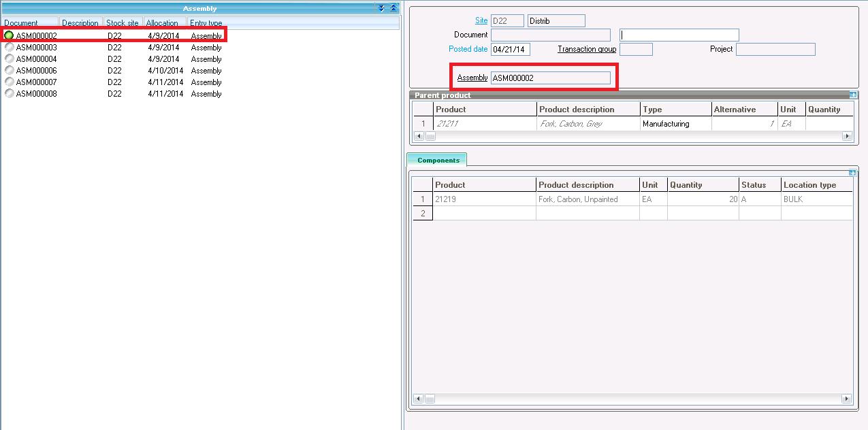Click the component quantity cell 20
868x430 pixels.
(703, 199)
